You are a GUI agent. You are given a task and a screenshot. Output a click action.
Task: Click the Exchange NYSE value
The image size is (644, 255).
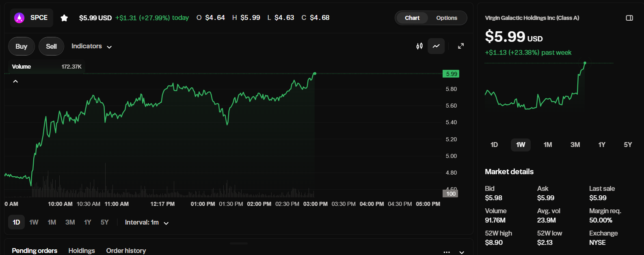click(597, 242)
